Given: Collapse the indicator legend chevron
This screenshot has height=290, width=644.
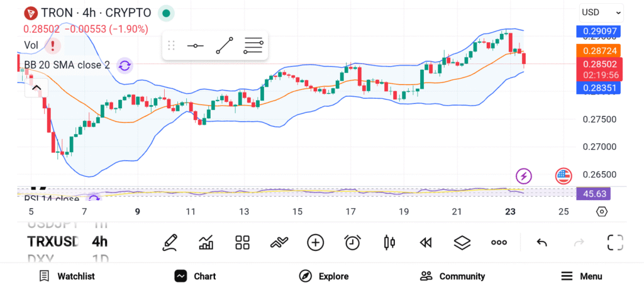Looking at the screenshot, I should (36, 88).
